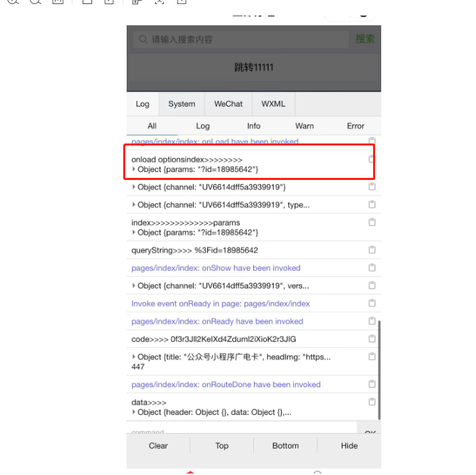The width and height of the screenshot is (476, 475).
Task: Click the magnifier icon in the search box
Action: (143, 39)
